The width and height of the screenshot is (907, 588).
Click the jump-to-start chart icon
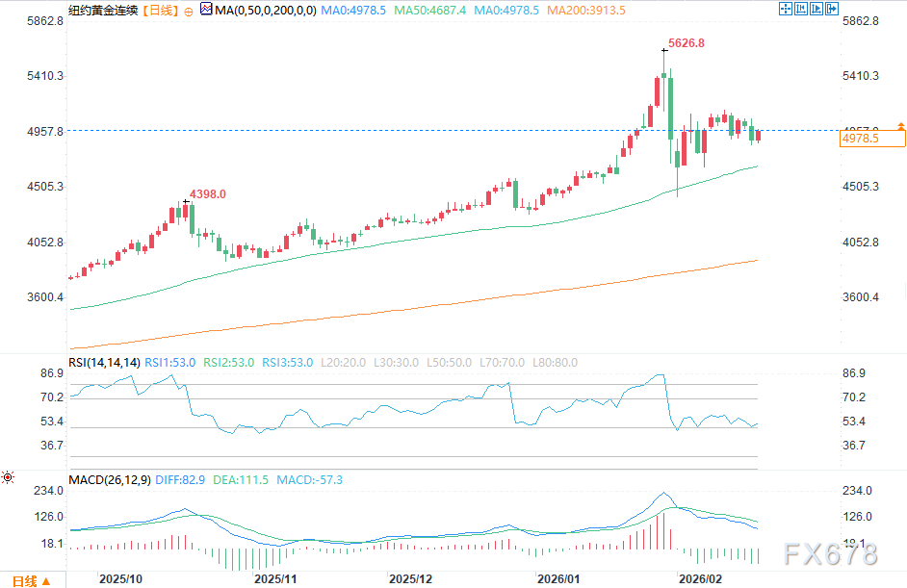click(x=801, y=9)
